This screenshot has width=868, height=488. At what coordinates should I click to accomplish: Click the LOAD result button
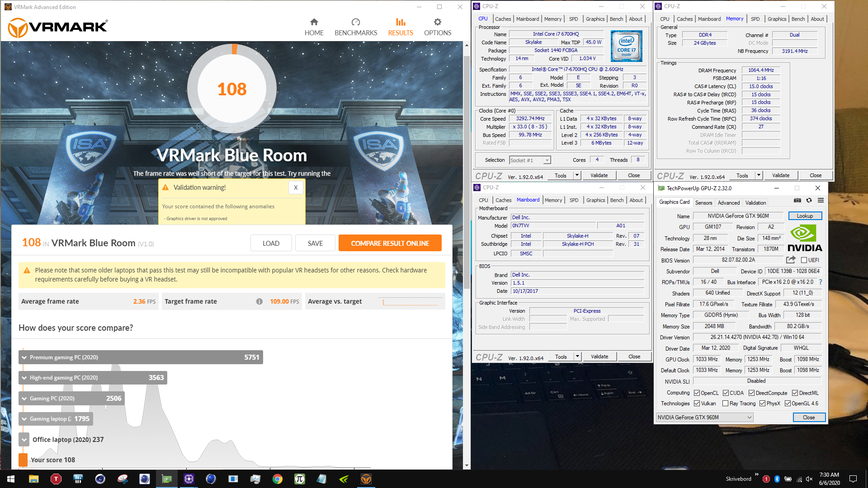click(271, 243)
